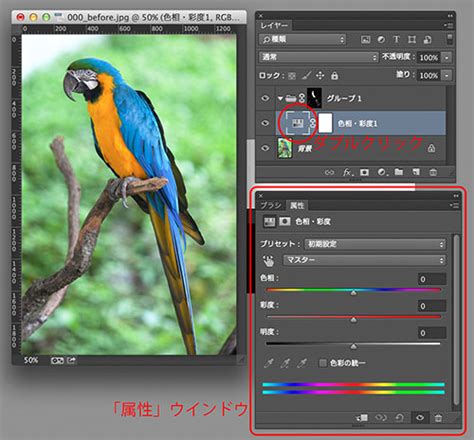Click the 彩度 value input field
474x440 pixels.
[432, 306]
